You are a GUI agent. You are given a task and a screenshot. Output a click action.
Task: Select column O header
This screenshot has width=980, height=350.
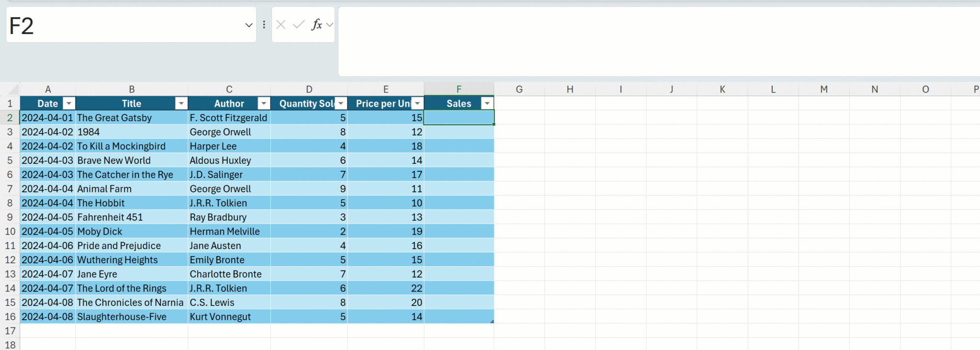pos(925,90)
